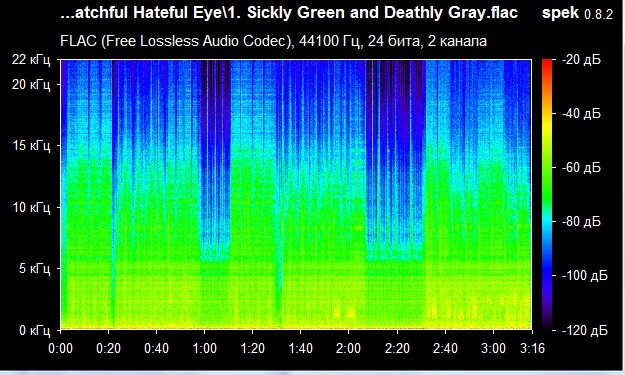Click the 5 кГц frequency label
Viewport: 625px width, 375px height.
pos(35,269)
